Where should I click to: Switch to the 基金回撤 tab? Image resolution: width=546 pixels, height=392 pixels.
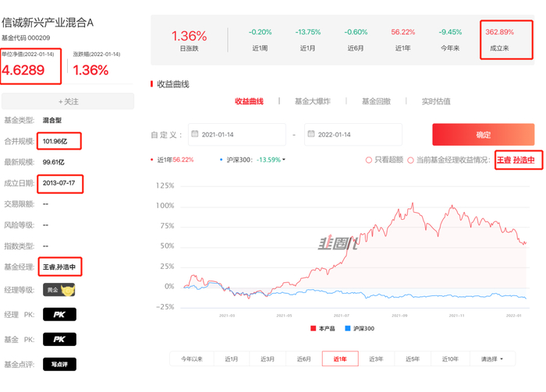[x=376, y=101]
